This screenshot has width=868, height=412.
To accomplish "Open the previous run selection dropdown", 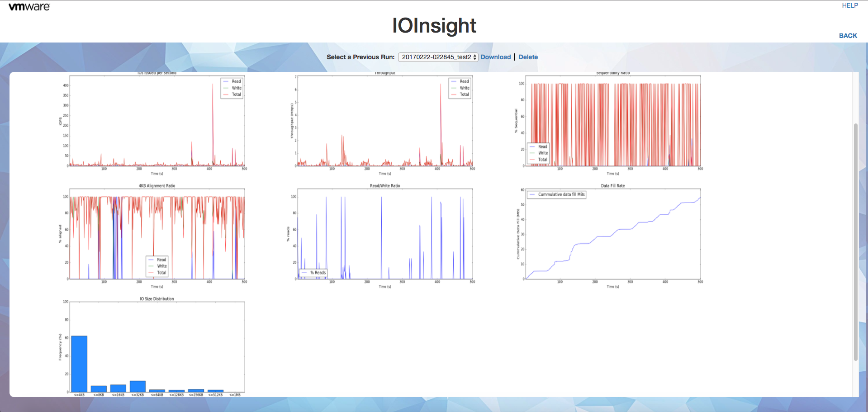I will [438, 57].
